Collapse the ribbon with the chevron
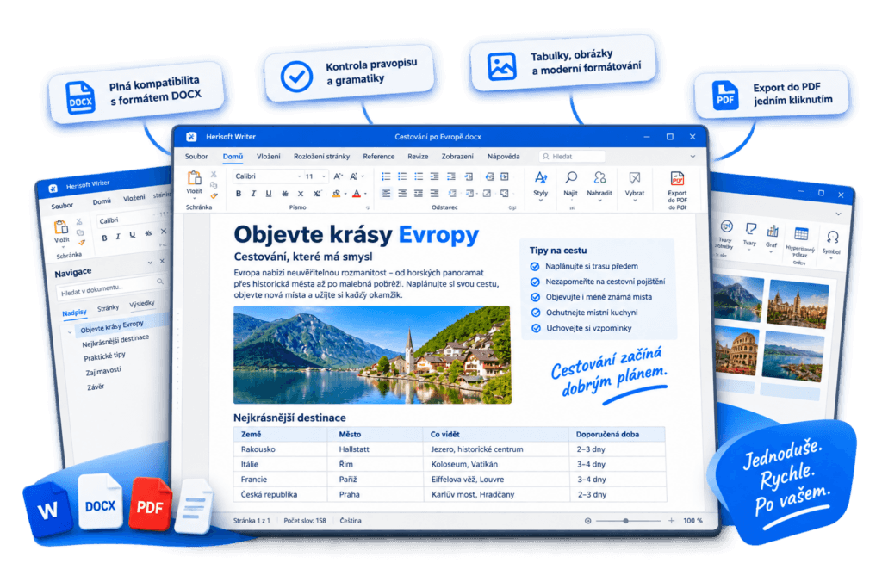882x588 pixels. tap(693, 157)
